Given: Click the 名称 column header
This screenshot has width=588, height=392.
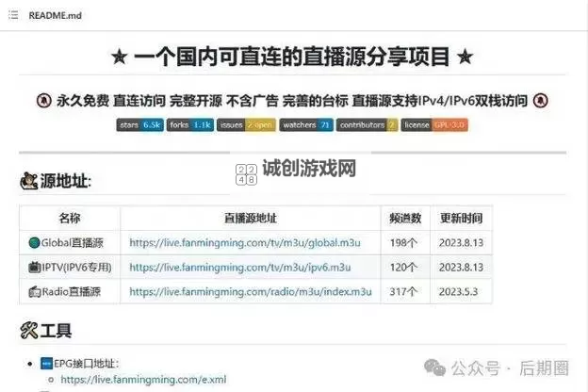Looking at the screenshot, I should click(x=70, y=218).
